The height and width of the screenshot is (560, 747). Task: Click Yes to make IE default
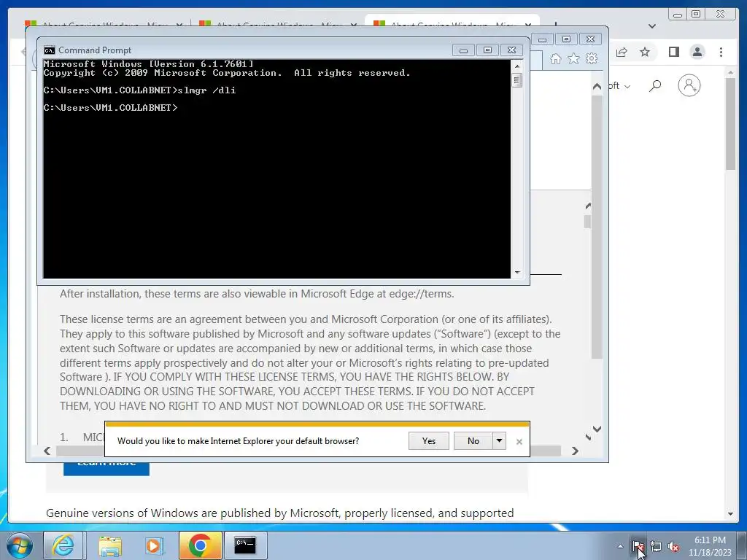pyautogui.click(x=429, y=440)
